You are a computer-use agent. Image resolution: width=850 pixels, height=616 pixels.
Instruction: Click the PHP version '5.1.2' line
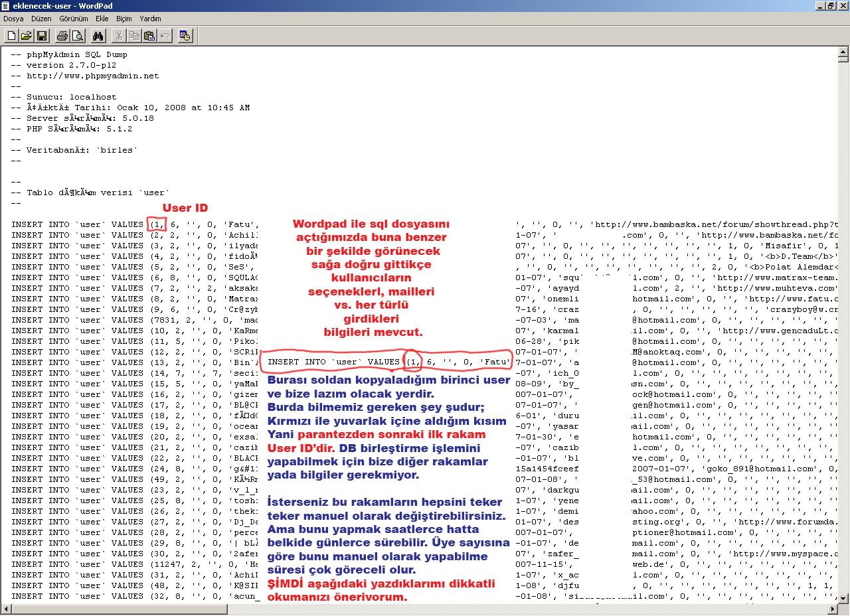[72, 129]
